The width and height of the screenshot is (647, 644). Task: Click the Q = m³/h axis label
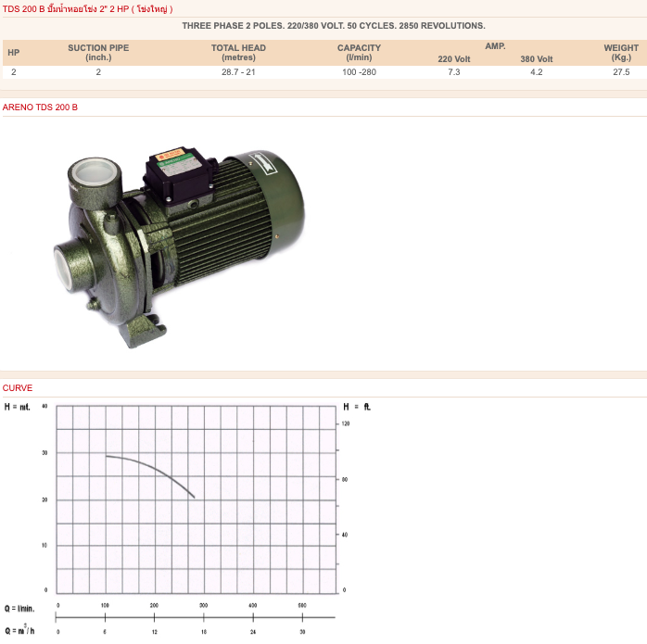[19, 630]
